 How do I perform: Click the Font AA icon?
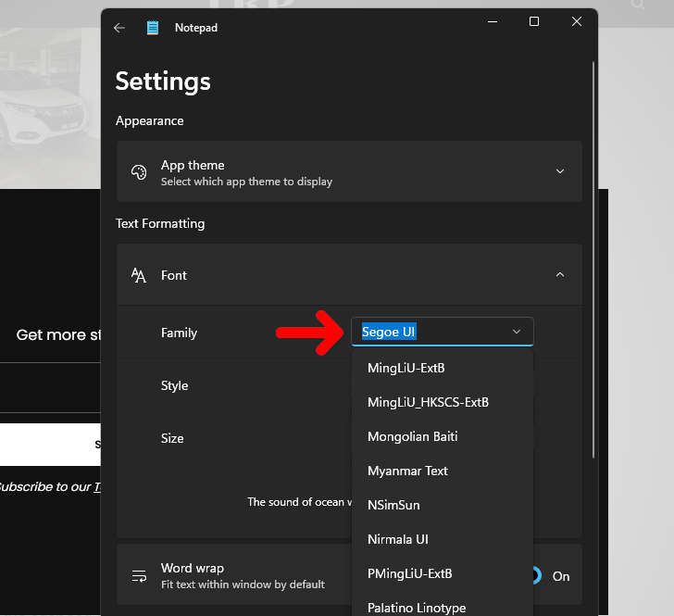coord(139,275)
